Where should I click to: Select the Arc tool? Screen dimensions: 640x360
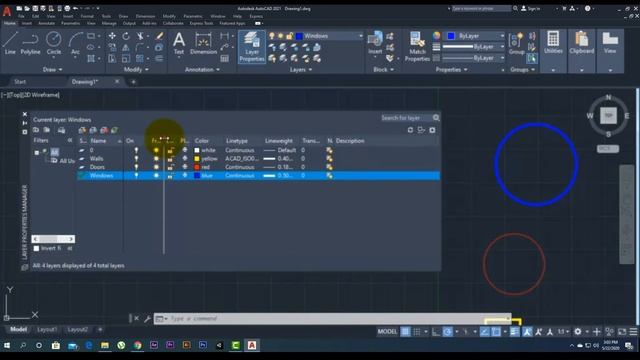click(76, 43)
